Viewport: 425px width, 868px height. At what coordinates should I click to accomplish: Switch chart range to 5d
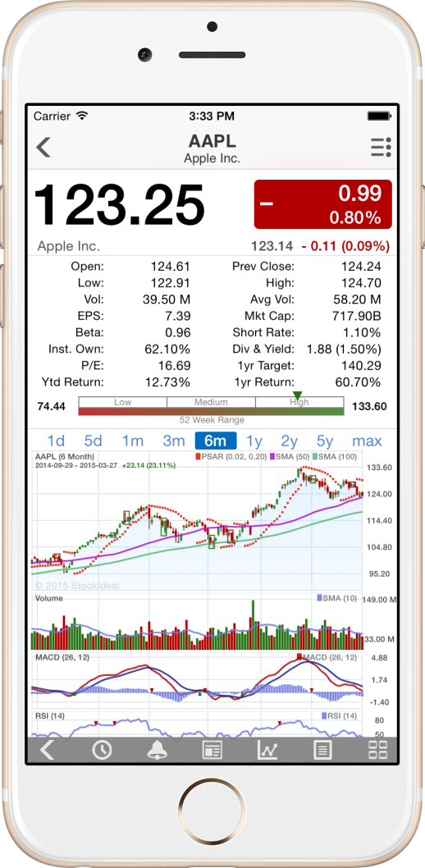pyautogui.click(x=93, y=441)
